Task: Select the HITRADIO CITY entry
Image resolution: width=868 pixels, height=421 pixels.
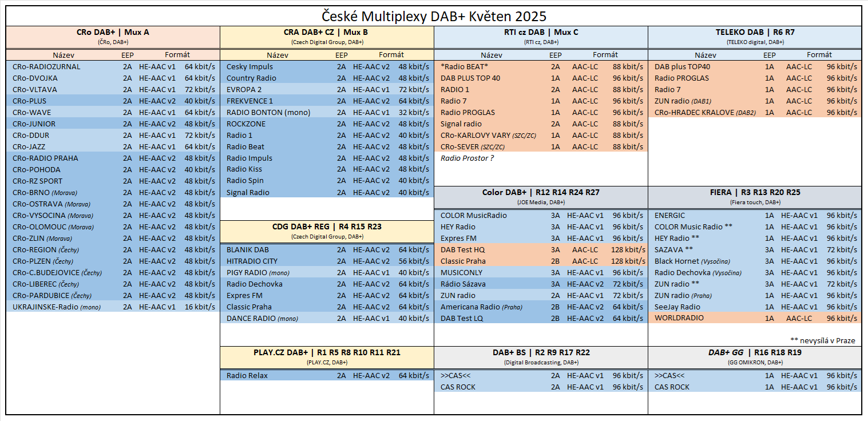Action: (252, 261)
